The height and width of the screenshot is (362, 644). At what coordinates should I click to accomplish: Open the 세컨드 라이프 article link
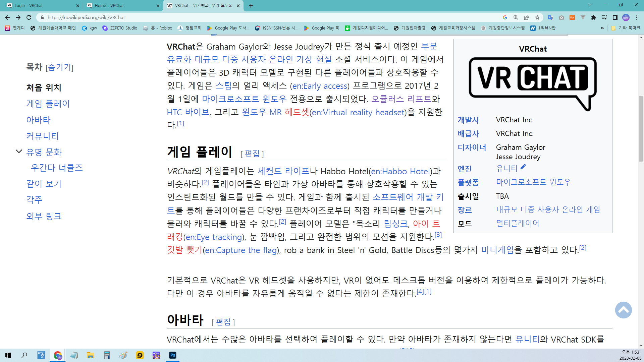coord(283,171)
